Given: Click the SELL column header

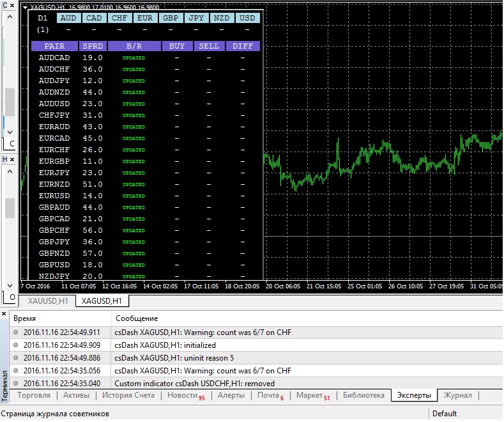Looking at the screenshot, I should click(209, 46).
